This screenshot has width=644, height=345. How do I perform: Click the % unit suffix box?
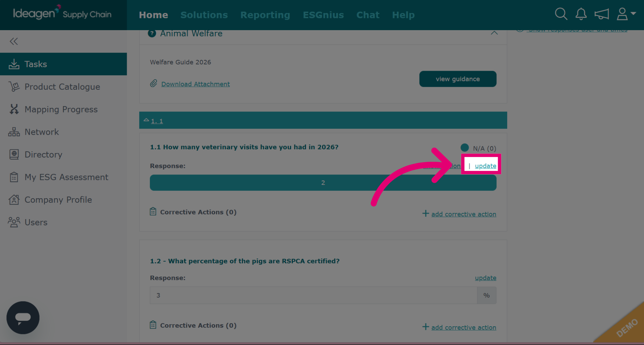486,295
